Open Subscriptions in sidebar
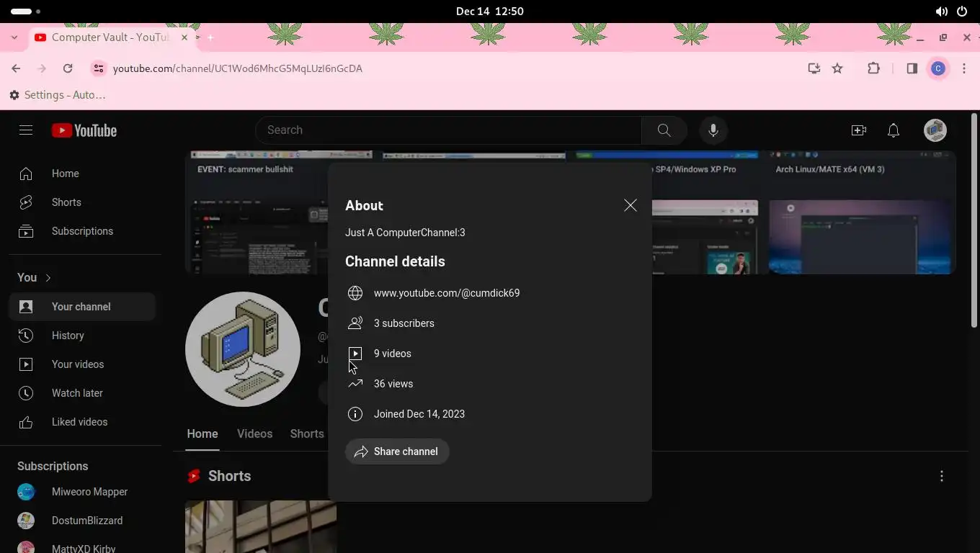Viewport: 980px width, 553px height. (x=82, y=231)
